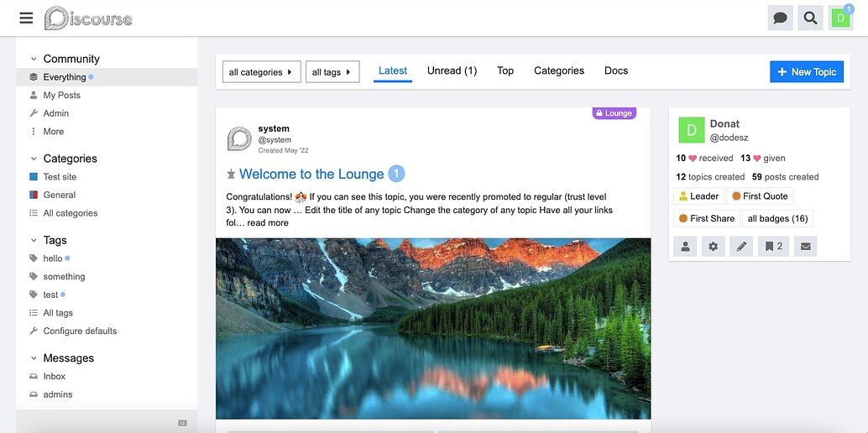Switch to the Unread (1) tab

[x=452, y=70]
